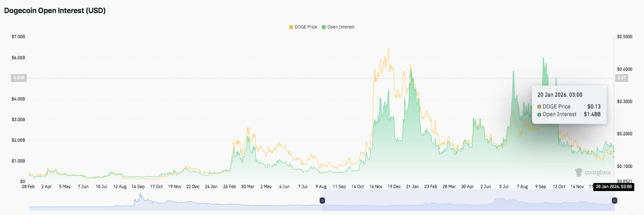Click the 5.02B crosshair label on left axis

click(19, 78)
